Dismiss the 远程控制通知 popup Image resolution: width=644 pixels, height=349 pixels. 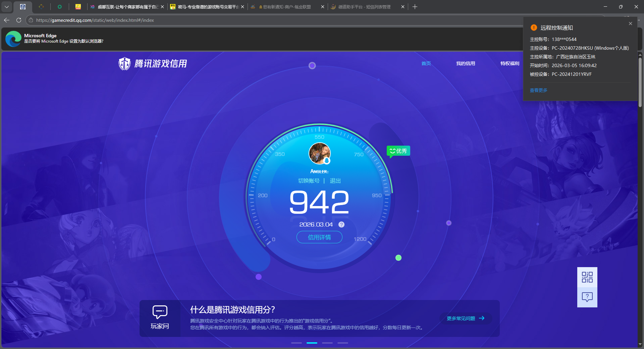(630, 23)
